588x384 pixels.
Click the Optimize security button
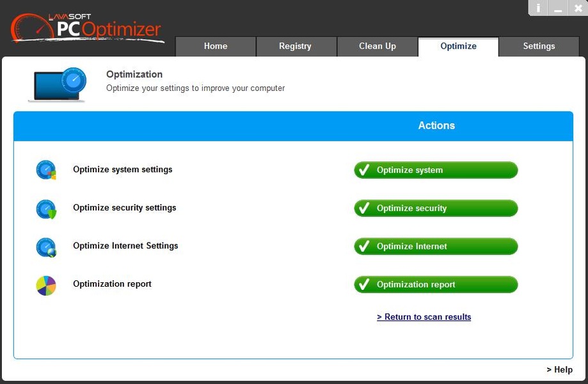point(436,208)
